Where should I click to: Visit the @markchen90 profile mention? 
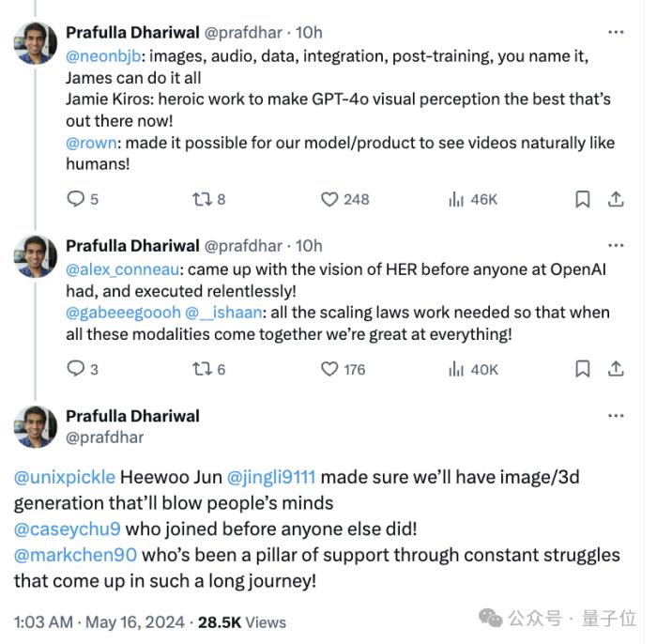(x=75, y=555)
